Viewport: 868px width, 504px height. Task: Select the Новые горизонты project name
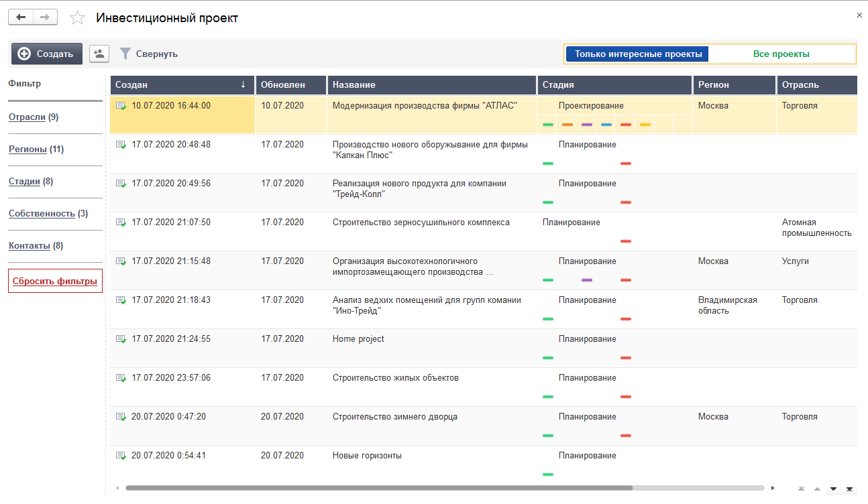367,456
